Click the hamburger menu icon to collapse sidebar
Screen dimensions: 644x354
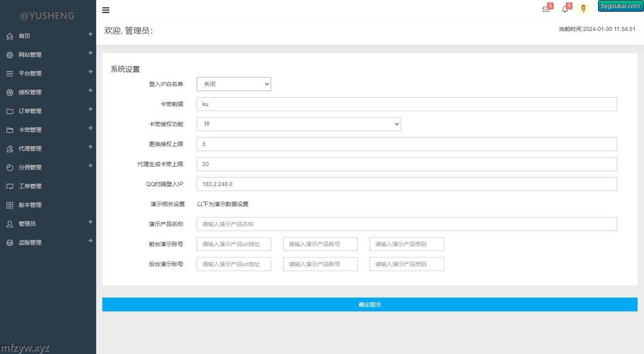pos(106,10)
